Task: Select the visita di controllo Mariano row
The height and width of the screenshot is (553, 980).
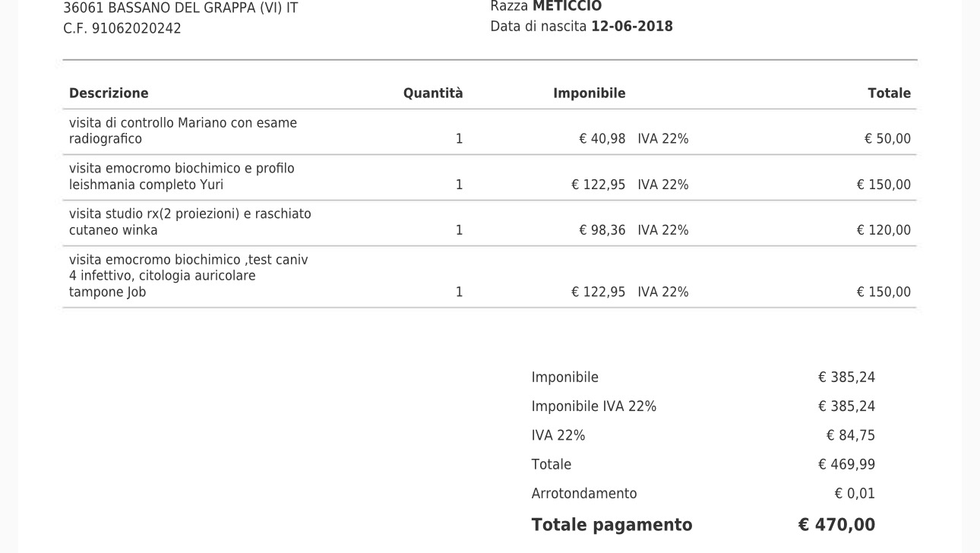Action: pyautogui.click(x=490, y=131)
